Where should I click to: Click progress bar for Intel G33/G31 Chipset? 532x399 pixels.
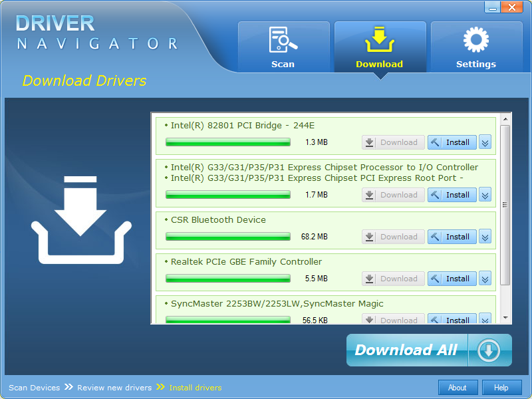tap(228, 195)
